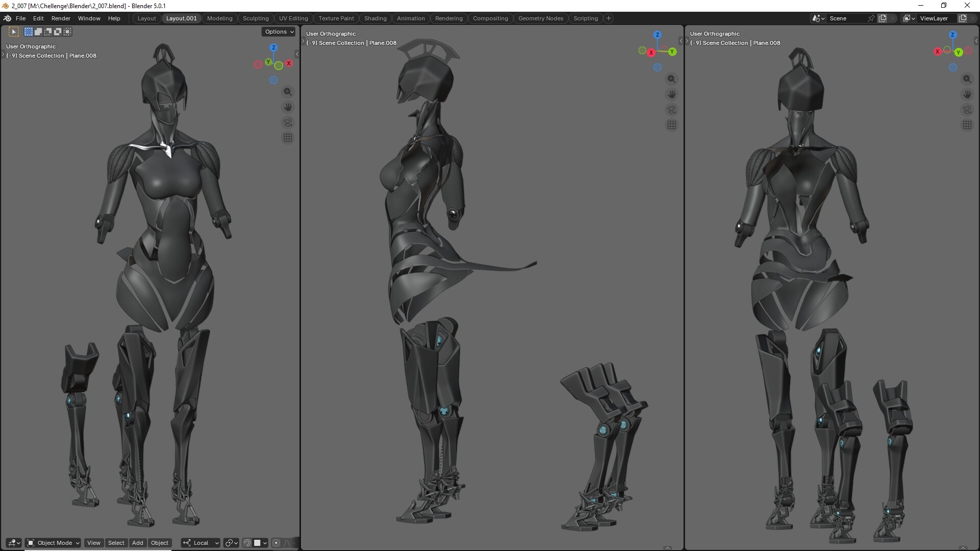Expand the Options dropdown in left viewport
Screen dimensions: 980x551
pyautogui.click(x=279, y=32)
